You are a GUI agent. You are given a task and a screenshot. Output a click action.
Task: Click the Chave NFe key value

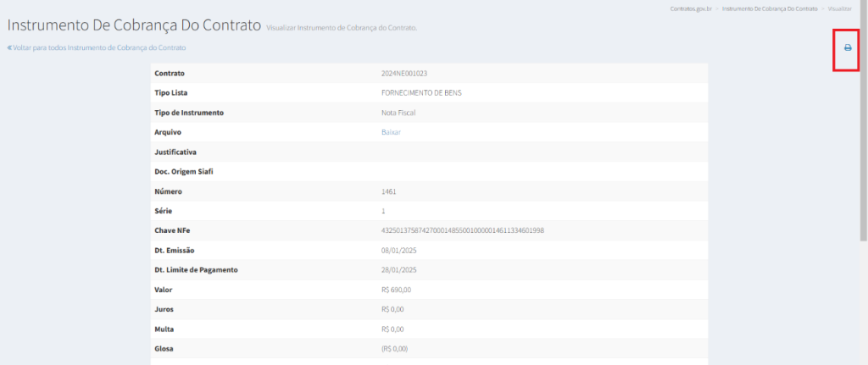pos(463,230)
